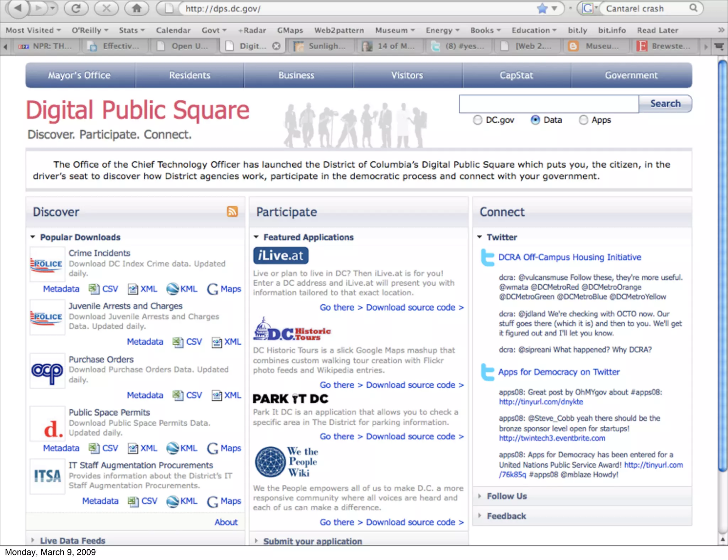Image resolution: width=728 pixels, height=560 pixels.
Task: Click the iLive.at application logo
Action: tap(281, 255)
